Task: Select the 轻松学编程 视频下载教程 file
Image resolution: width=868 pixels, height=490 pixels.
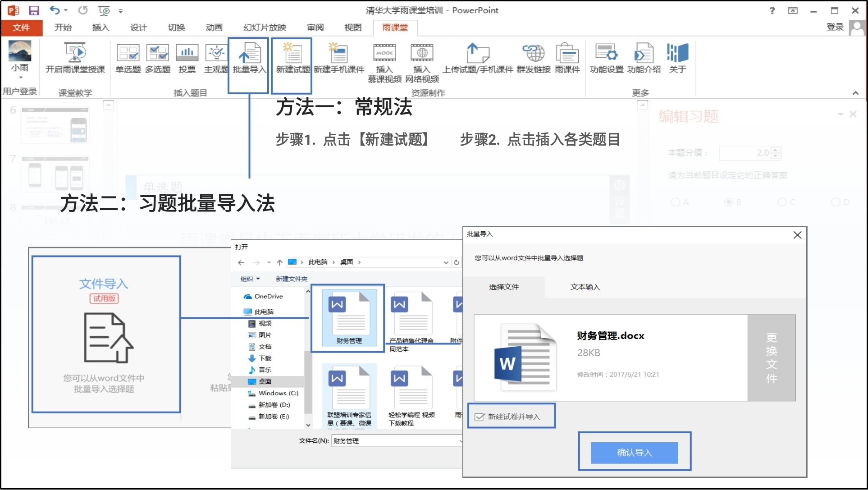Action: click(x=411, y=396)
